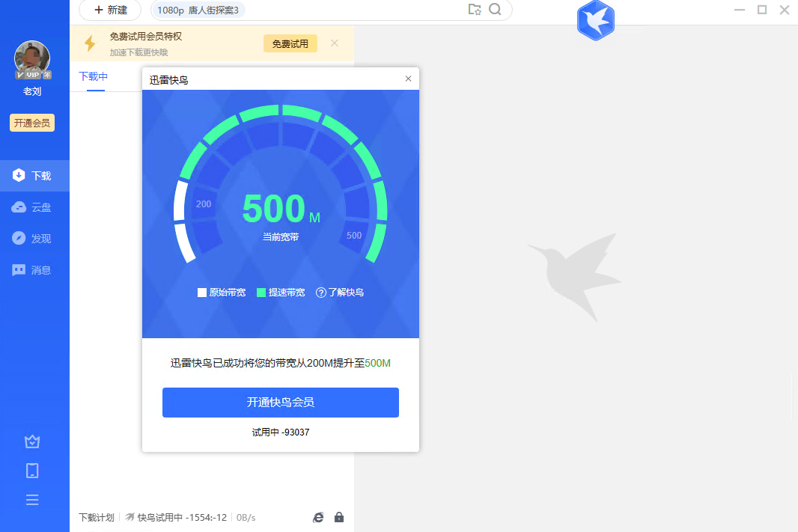Open the user avatar profile picture
Screen dimensions: 798x532
coord(32,58)
